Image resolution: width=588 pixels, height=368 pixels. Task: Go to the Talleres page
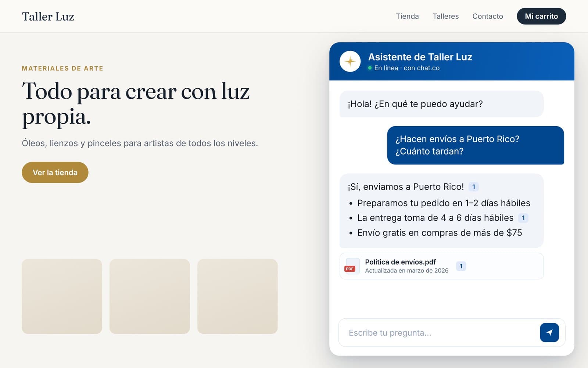(445, 16)
